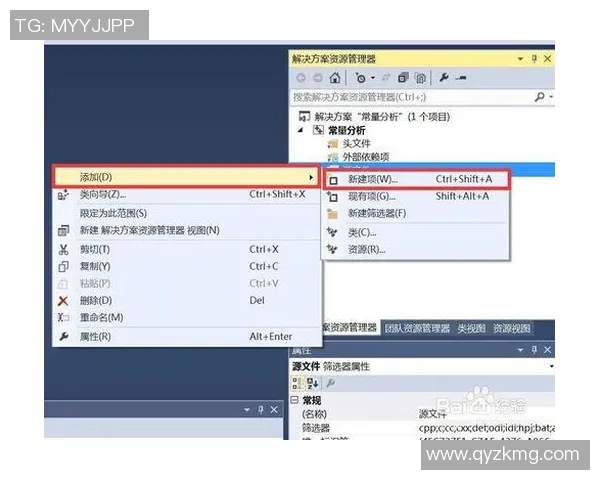Toggle Alphabetical sort in Properties panel

tap(312, 384)
